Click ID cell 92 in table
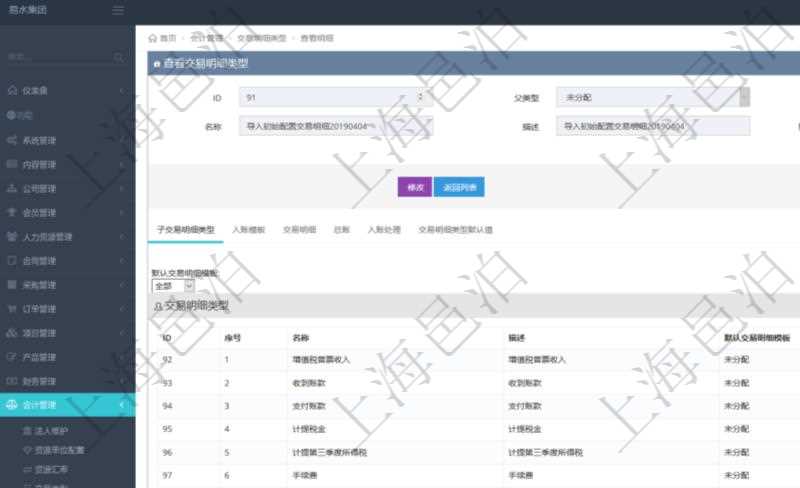Image resolution: width=800 pixels, height=488 pixels. click(x=167, y=360)
